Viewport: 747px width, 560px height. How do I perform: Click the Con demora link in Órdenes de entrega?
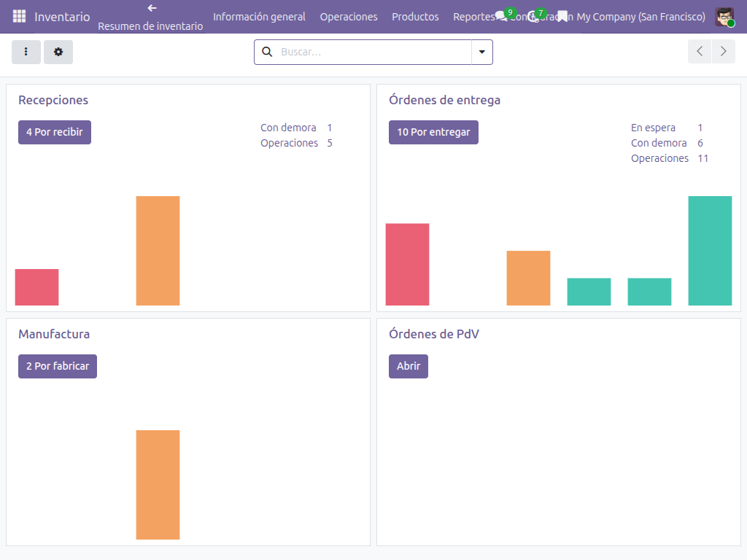659,143
